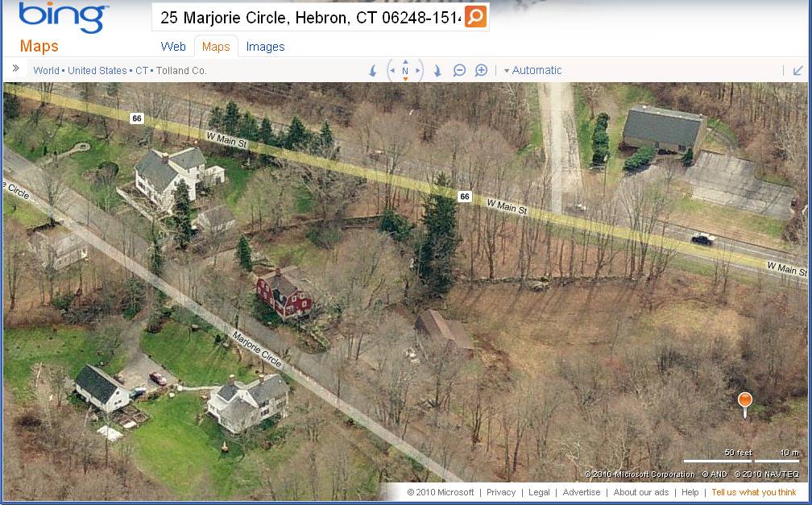Click the orange search magnifier button
The height and width of the screenshot is (505, 812).
[x=475, y=17]
